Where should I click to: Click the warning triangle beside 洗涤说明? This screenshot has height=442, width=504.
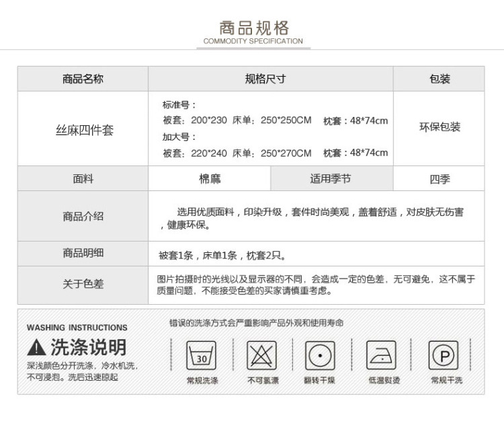coord(36,348)
